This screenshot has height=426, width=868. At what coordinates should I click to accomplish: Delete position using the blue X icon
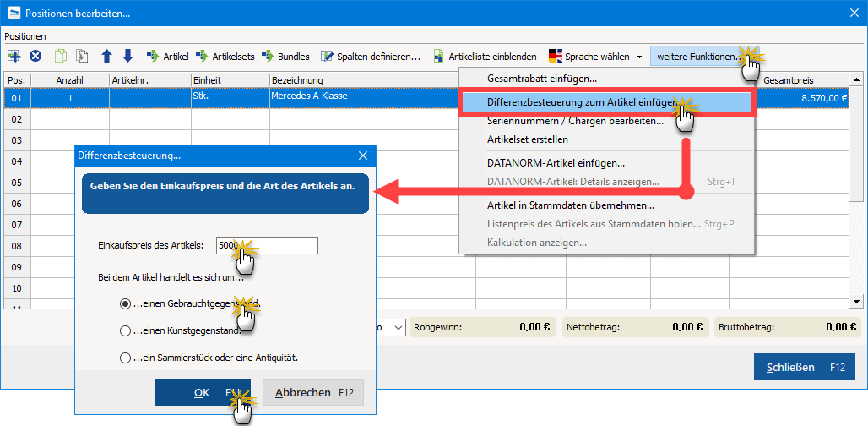click(35, 57)
